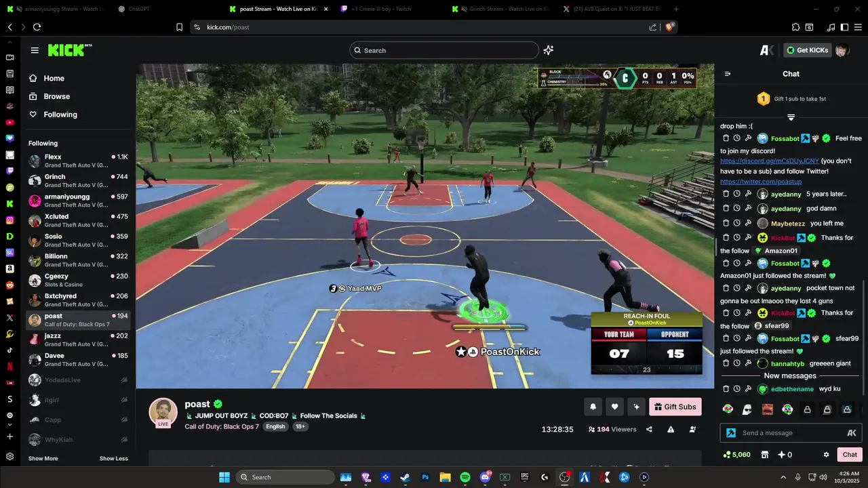The image size is (868, 488).
Task: Open the sparkle icon next to search
Action: tap(549, 50)
